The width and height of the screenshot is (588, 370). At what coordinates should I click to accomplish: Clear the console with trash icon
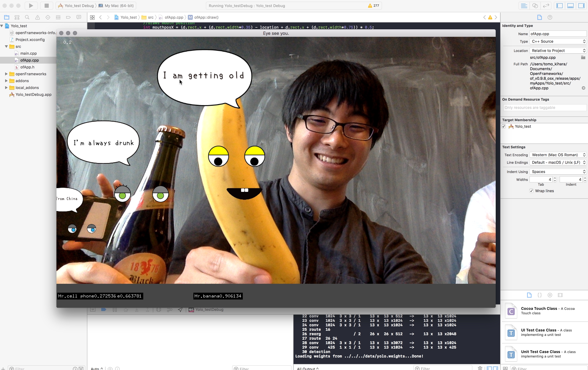coord(480,368)
